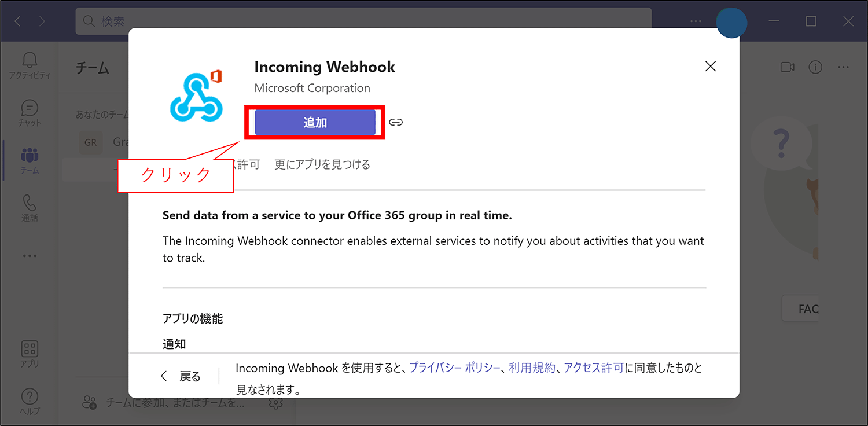Show more apps via sidebar ellipsis
This screenshot has height=426, width=868.
30,255
